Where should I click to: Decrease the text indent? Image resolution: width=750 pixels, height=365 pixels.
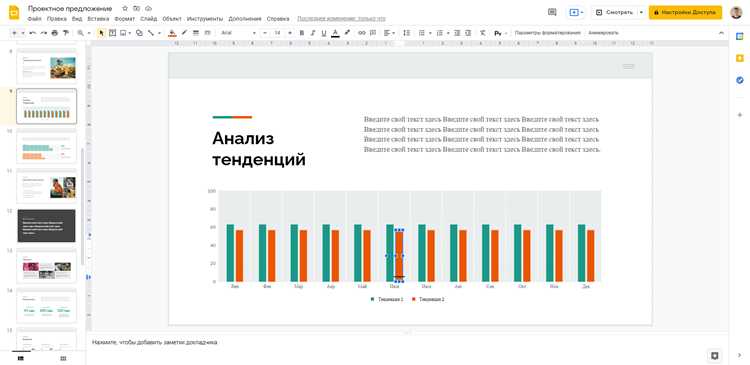(457, 33)
